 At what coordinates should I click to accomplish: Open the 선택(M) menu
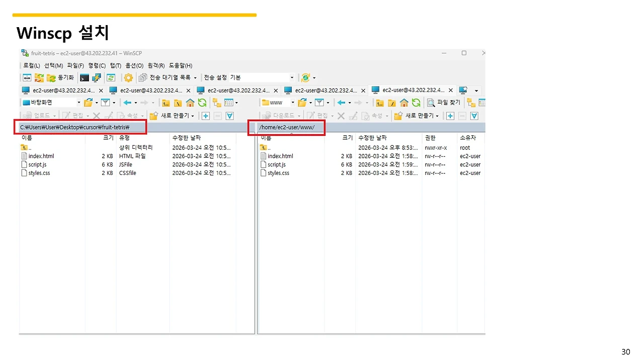click(53, 66)
